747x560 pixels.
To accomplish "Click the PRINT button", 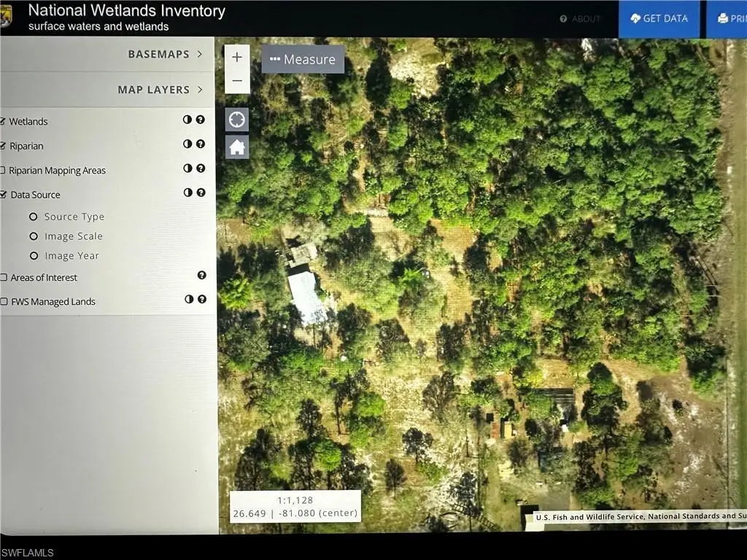I will point(729,19).
